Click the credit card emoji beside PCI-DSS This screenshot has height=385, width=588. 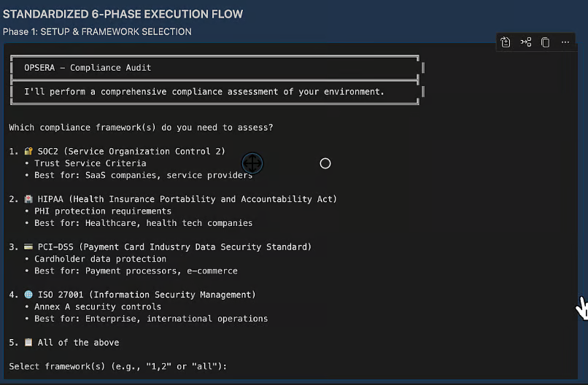pyautogui.click(x=28, y=247)
